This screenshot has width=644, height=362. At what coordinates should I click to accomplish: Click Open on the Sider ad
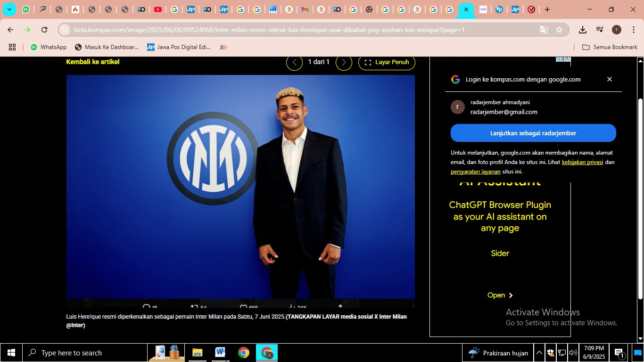click(500, 295)
